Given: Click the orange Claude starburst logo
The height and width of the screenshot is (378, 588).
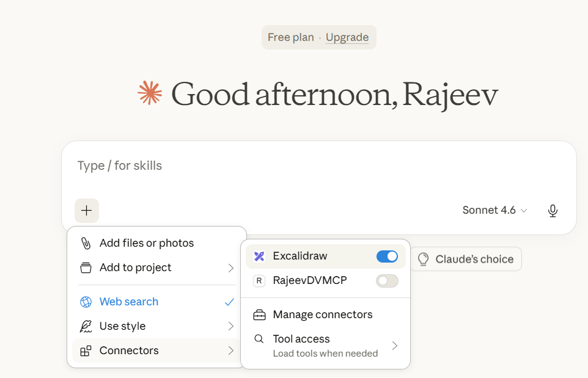Looking at the screenshot, I should tap(150, 93).
